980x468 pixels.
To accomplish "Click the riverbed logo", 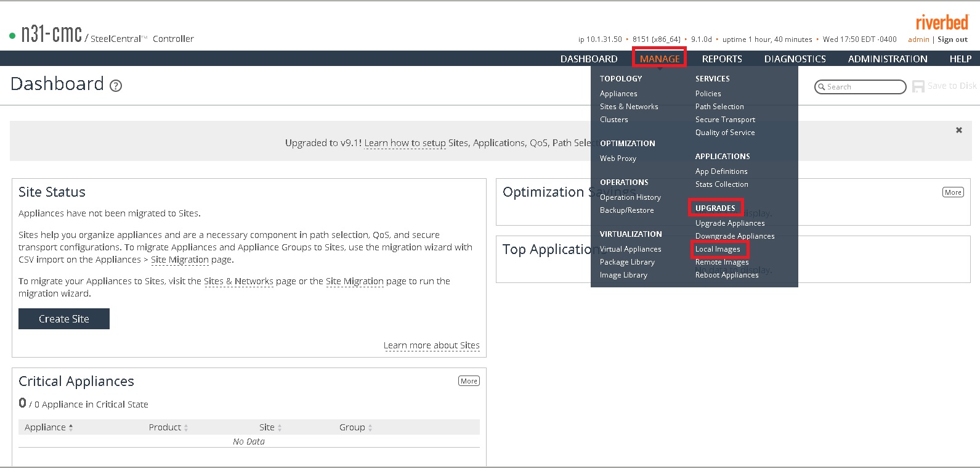I will (x=942, y=23).
